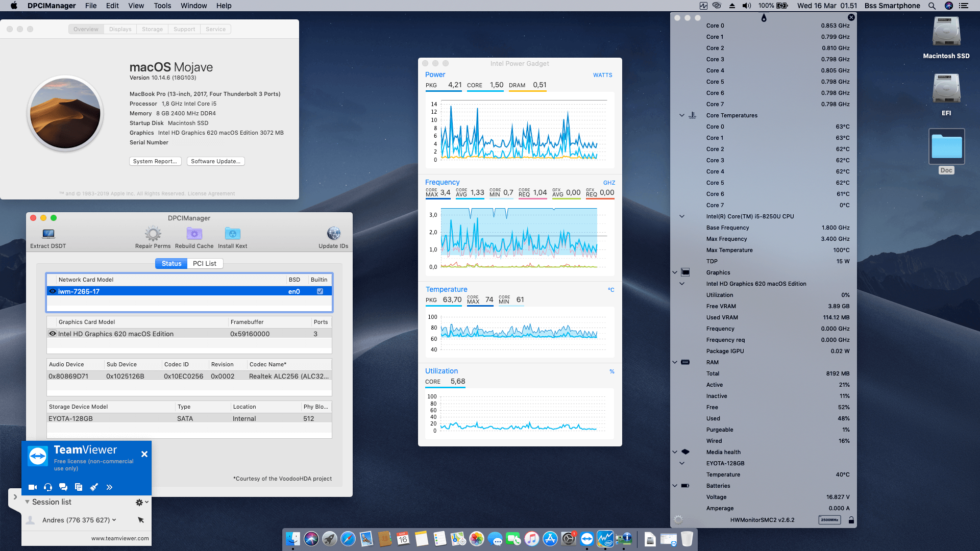Click the Repair Perms gear icon
This screenshot has height=551, width=980.
pos(153,234)
